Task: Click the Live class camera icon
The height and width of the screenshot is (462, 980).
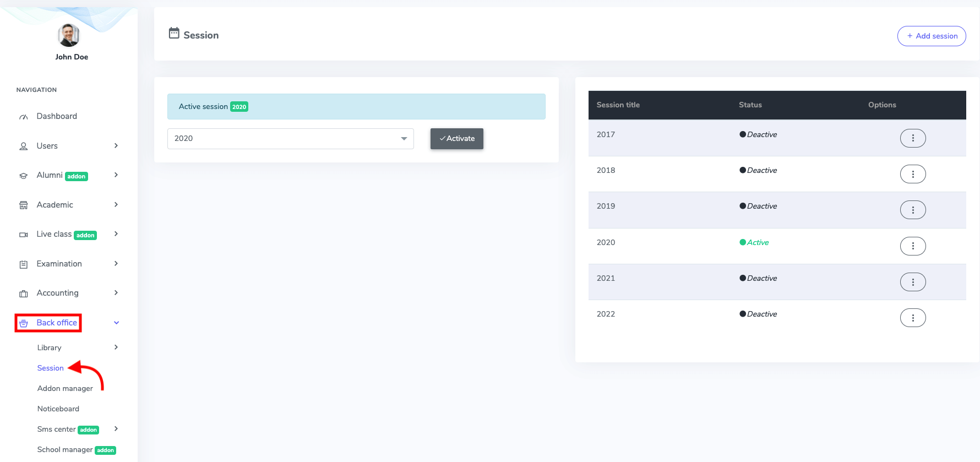Action: (24, 235)
